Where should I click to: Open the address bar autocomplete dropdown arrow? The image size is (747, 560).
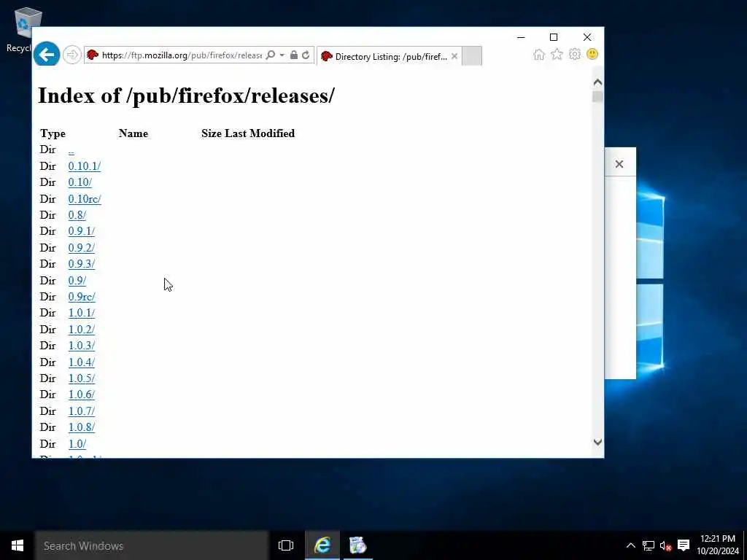(x=282, y=55)
